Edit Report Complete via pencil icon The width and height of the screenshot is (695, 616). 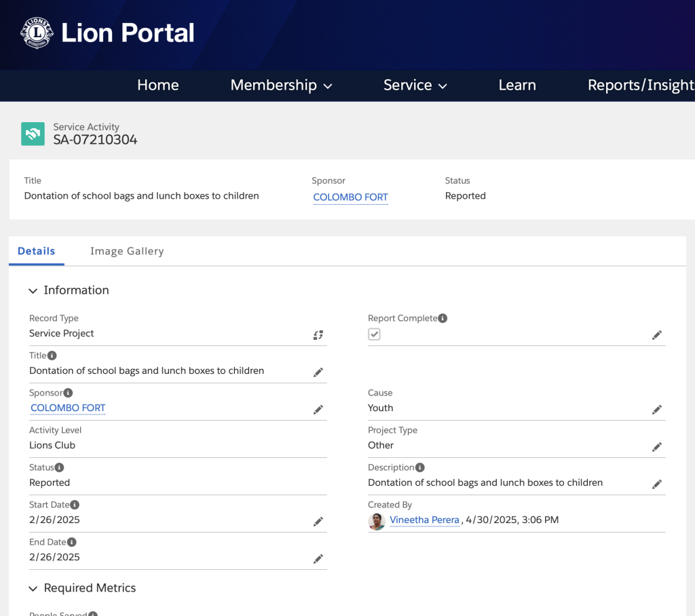coord(657,335)
